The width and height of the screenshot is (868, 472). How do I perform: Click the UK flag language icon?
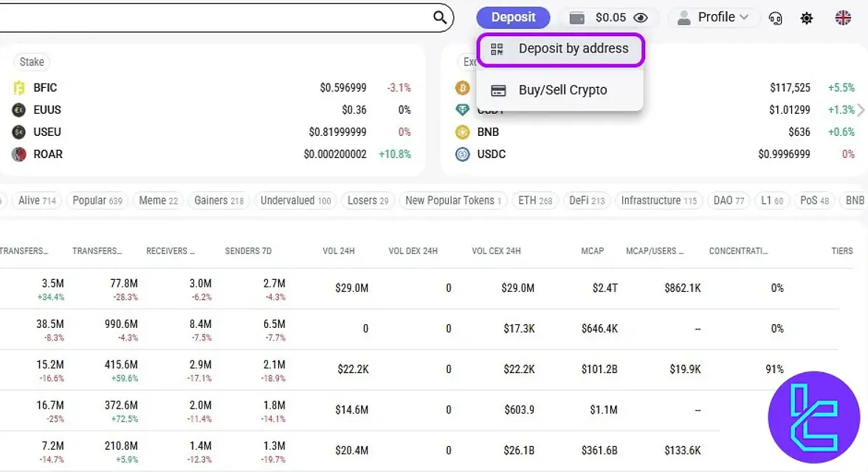click(843, 18)
